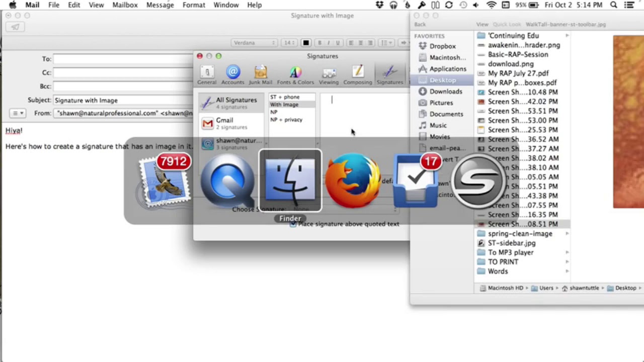Open the text color swatch

[x=306, y=43]
